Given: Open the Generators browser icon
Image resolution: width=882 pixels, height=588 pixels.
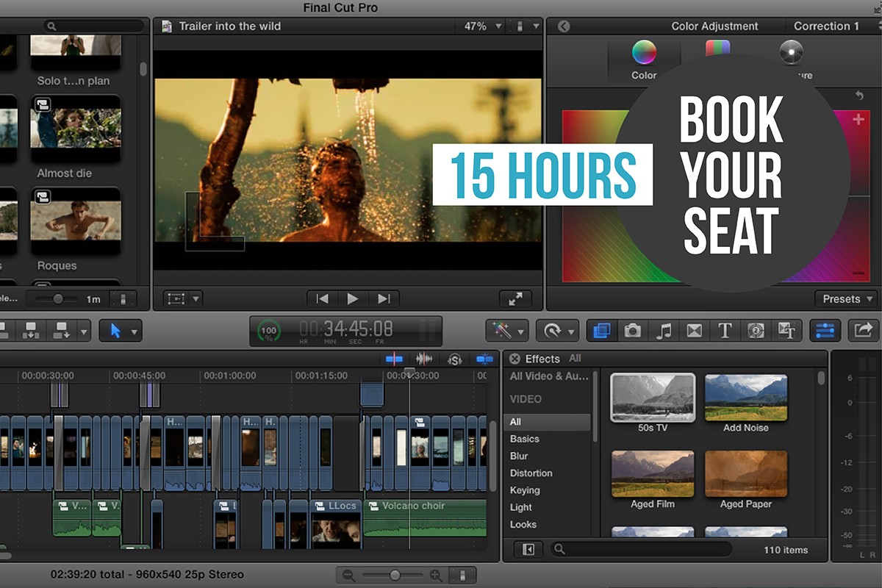Looking at the screenshot, I should pyautogui.click(x=756, y=331).
